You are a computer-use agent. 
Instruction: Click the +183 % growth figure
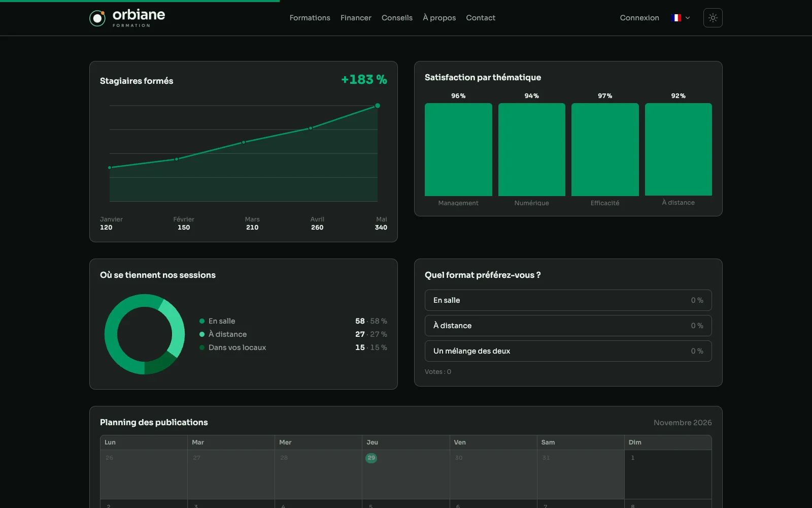tap(364, 80)
